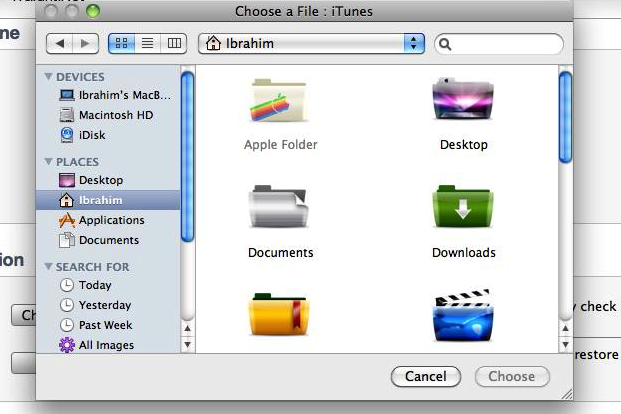
Task: Click sidebar scroll down arrow
Action: [x=187, y=345]
